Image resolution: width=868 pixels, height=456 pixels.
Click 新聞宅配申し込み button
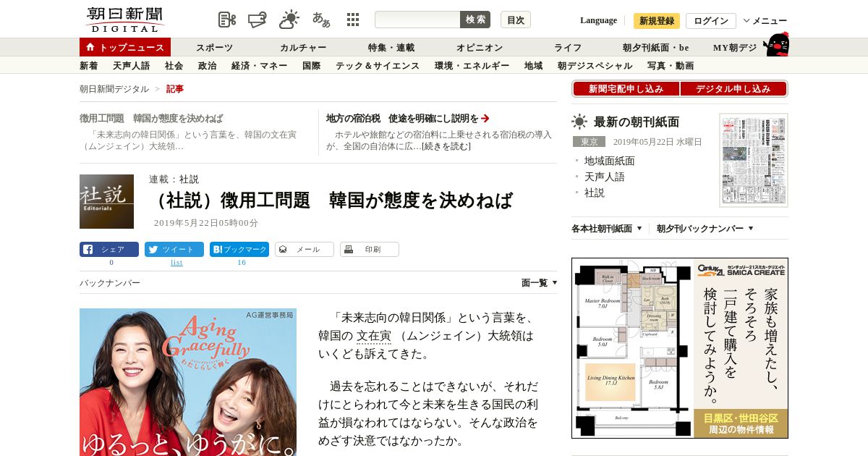tap(626, 89)
